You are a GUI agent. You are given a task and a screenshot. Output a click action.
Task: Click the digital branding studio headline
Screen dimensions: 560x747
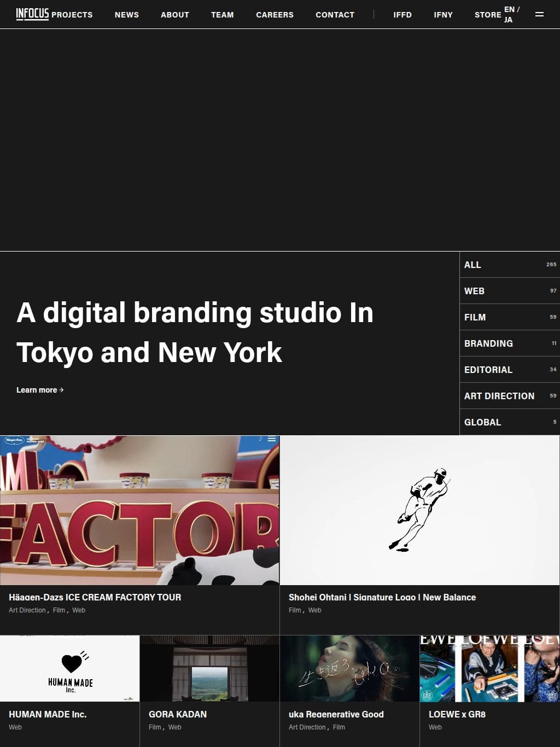pyautogui.click(x=195, y=332)
